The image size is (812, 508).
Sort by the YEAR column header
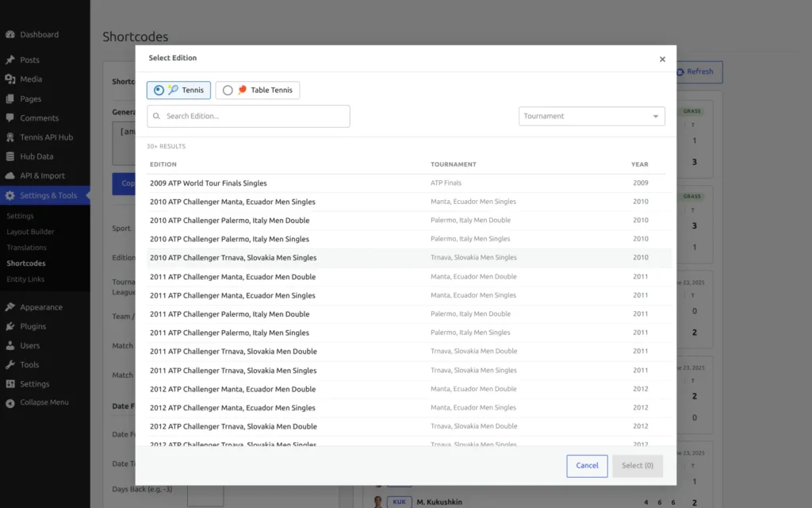[x=640, y=164]
